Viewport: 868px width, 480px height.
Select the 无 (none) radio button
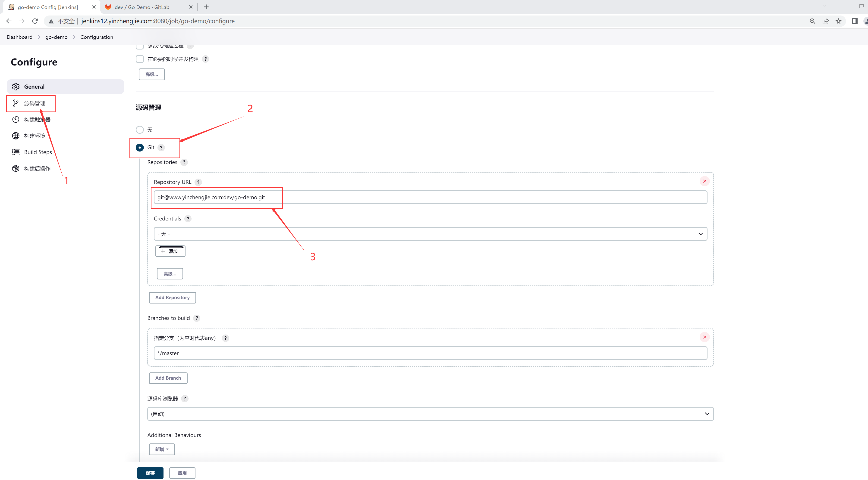coord(139,130)
